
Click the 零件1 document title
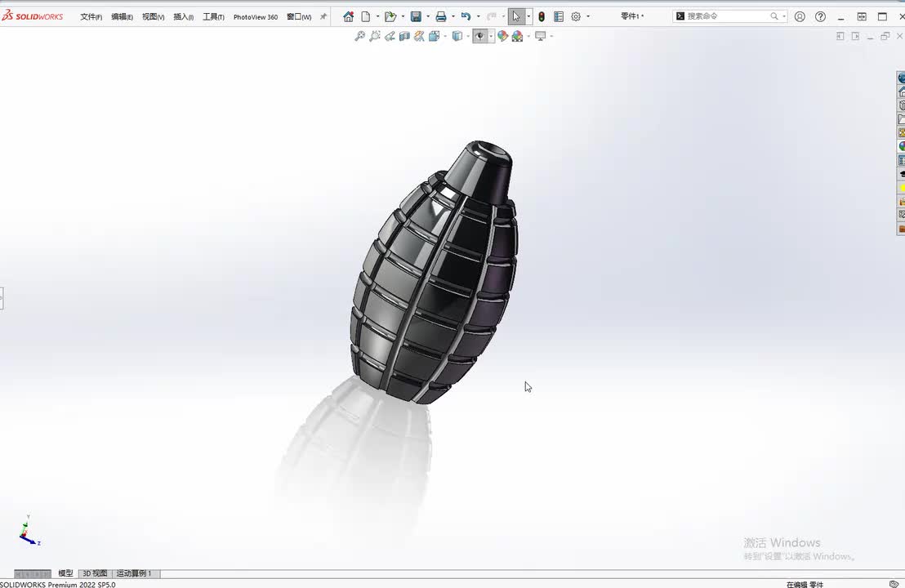(631, 16)
